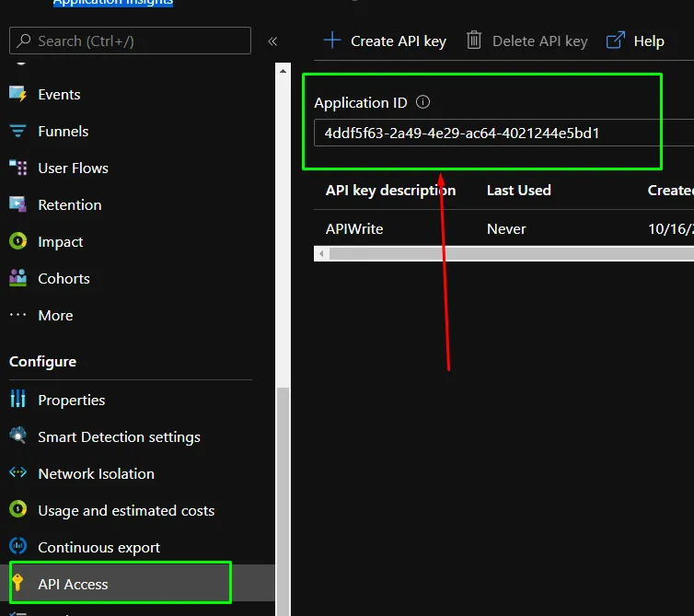694x616 pixels.
Task: Select the APIWrite key row
Action: 503,228
